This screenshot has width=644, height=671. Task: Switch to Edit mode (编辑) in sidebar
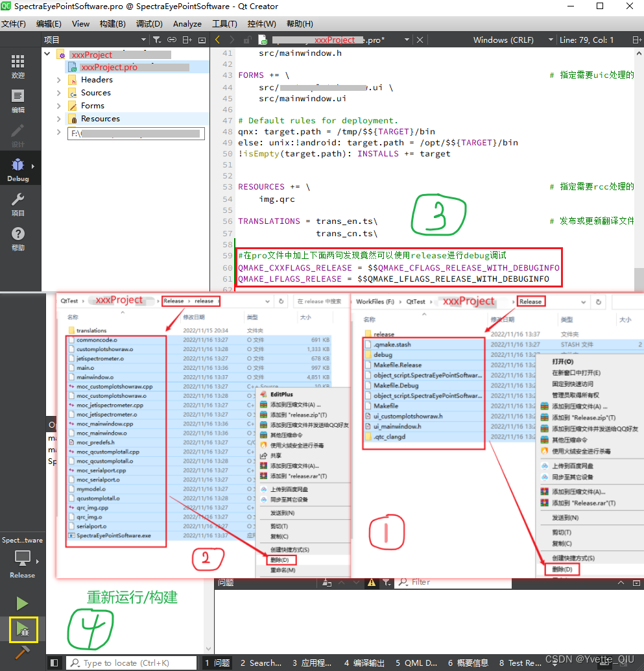point(18,101)
